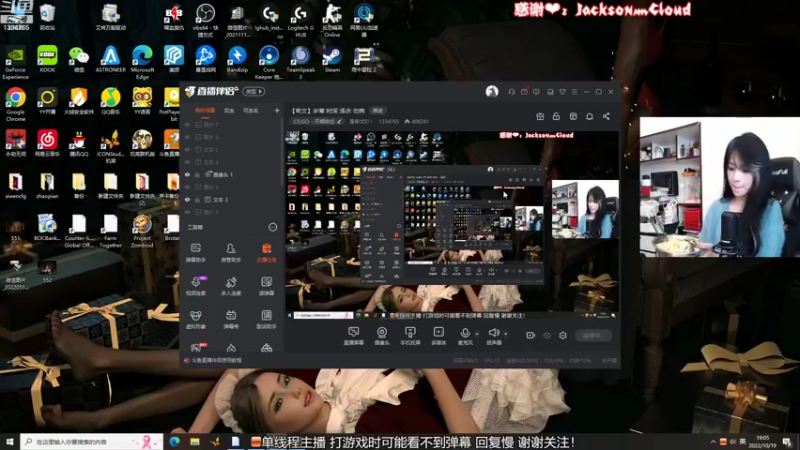Expand the microphone device arrow
Viewport: 800px width, 450px height.
(477, 334)
